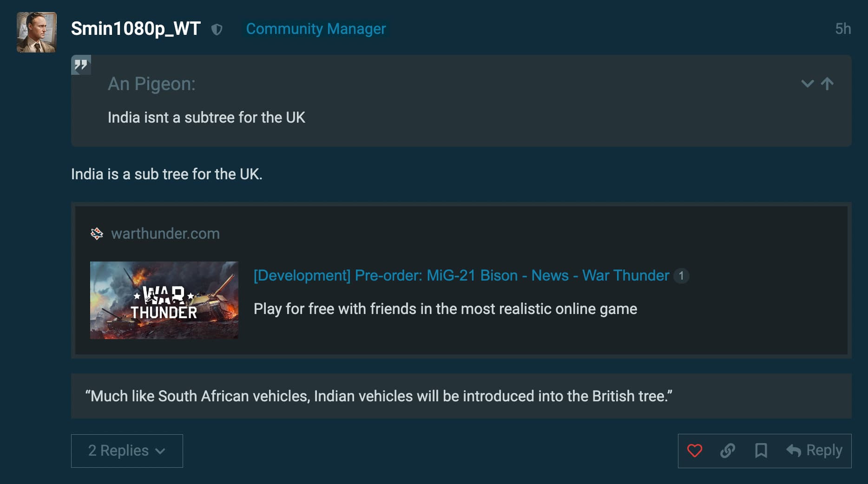The width and height of the screenshot is (868, 484).
Task: Open the Community Manager title link
Action: (316, 29)
